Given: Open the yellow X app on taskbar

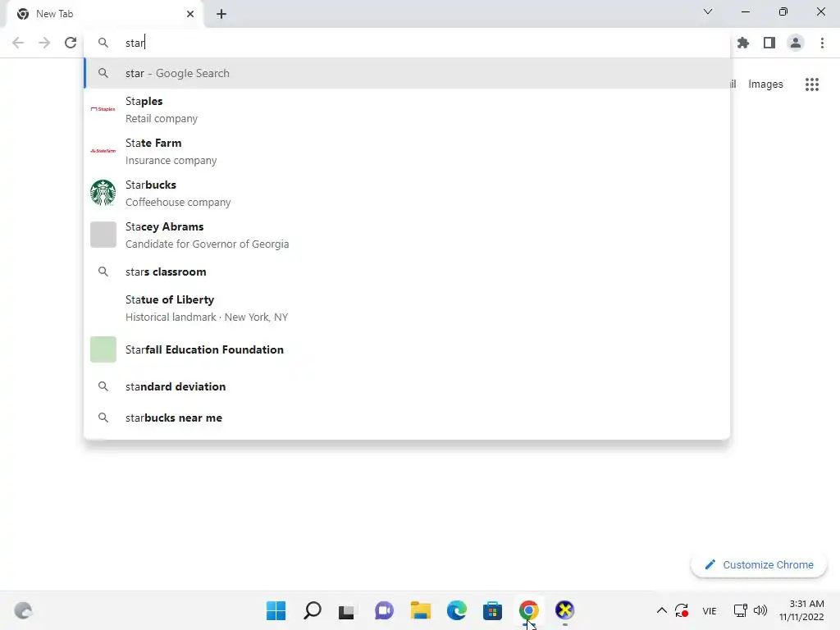Looking at the screenshot, I should (564, 610).
